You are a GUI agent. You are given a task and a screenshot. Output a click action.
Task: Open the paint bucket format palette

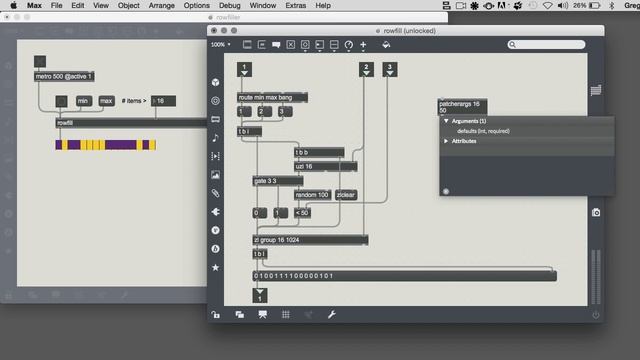coord(386,44)
